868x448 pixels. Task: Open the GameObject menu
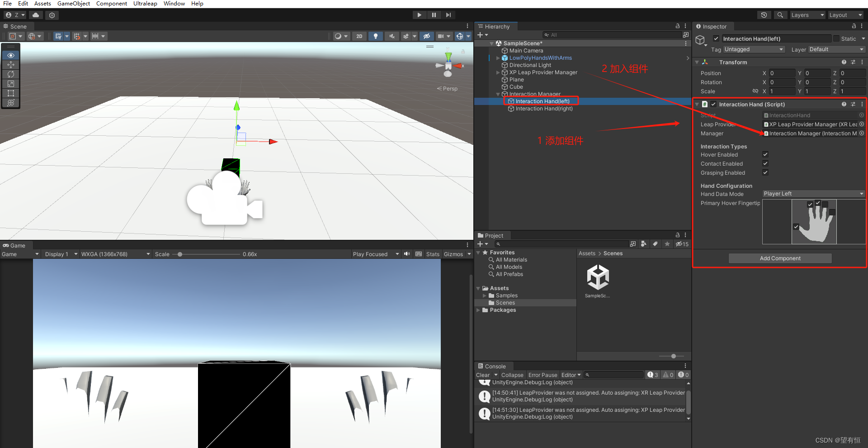(x=74, y=4)
